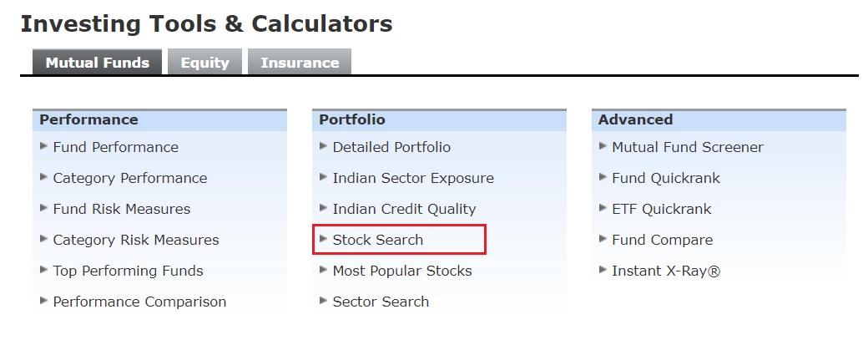The width and height of the screenshot is (868, 345).
Task: Launch the Mutual Fund Screener
Action: 687,147
